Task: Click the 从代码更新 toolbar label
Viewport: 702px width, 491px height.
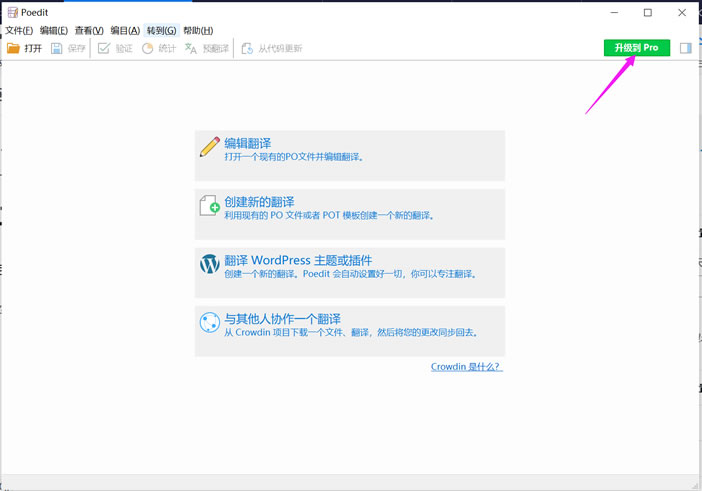Action: pyautogui.click(x=280, y=48)
